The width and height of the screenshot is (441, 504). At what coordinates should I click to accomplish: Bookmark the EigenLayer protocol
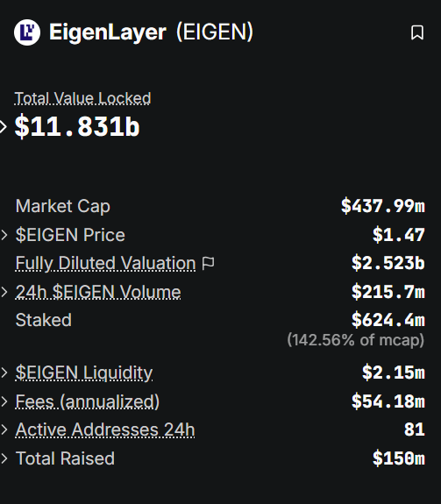click(x=417, y=32)
